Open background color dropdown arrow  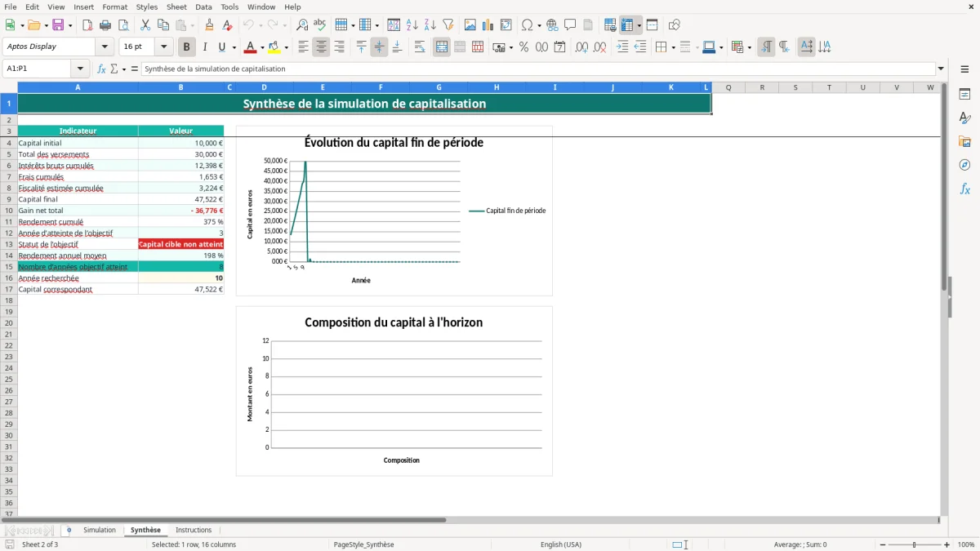tap(287, 47)
